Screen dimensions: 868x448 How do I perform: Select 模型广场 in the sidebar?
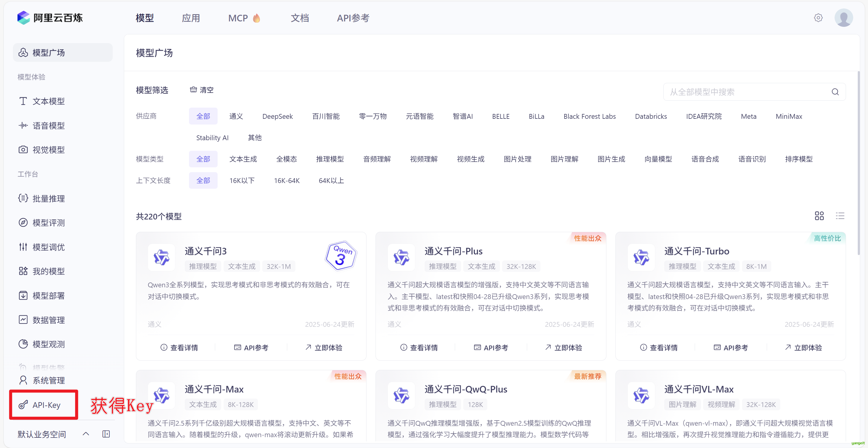(x=63, y=52)
